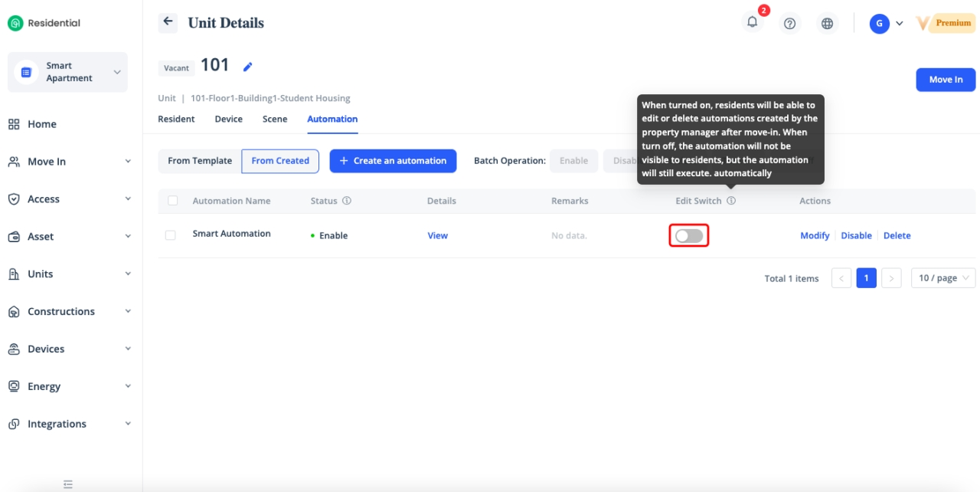Viewport: 980px width, 492px height.
Task: Click the Status info icon
Action: pyautogui.click(x=347, y=201)
